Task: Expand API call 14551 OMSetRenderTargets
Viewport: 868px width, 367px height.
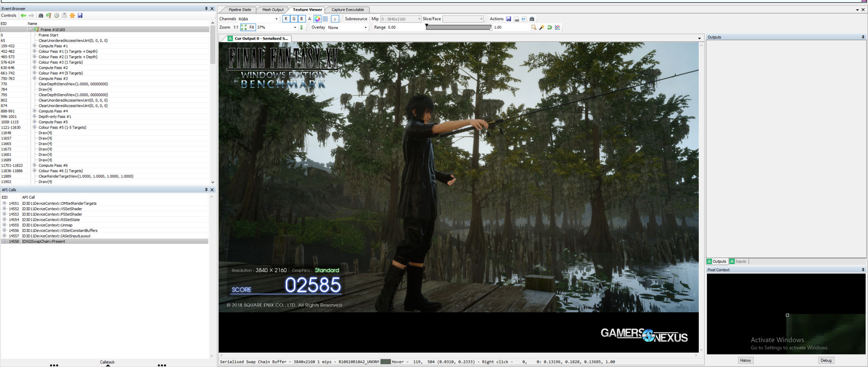Action: pos(4,204)
